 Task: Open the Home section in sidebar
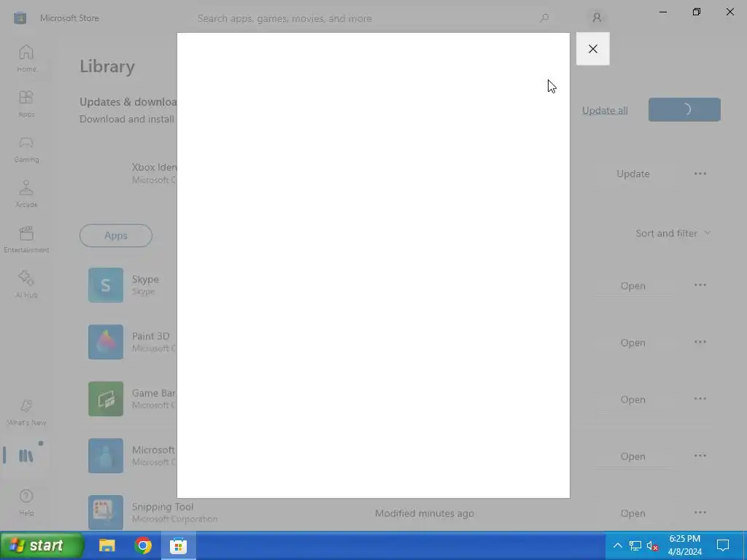click(x=26, y=58)
